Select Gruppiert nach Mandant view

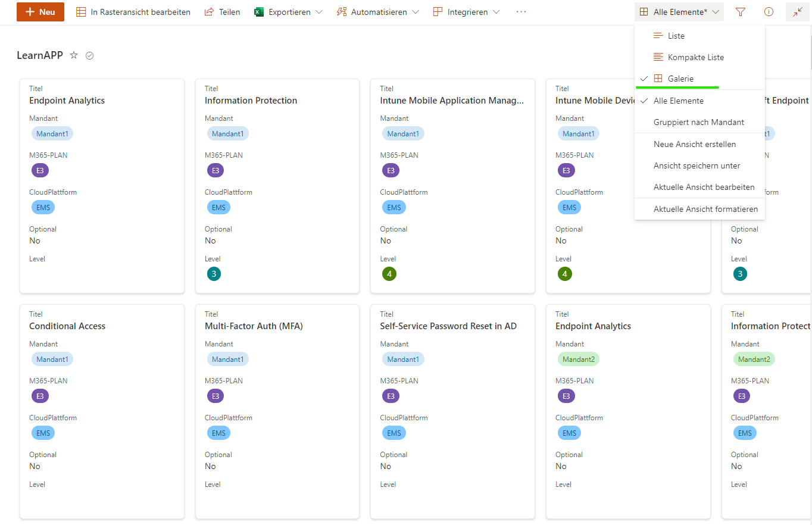[x=699, y=122]
